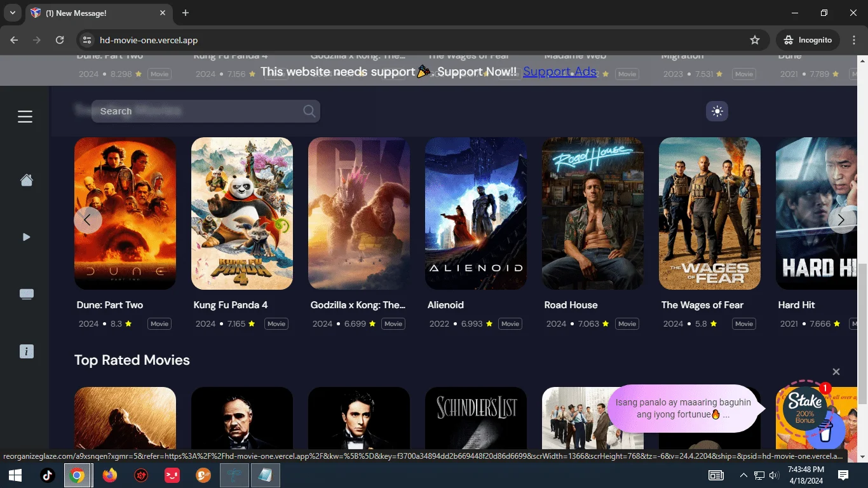Click Movie tag under Road House
Image resolution: width=868 pixels, height=488 pixels.
627,324
